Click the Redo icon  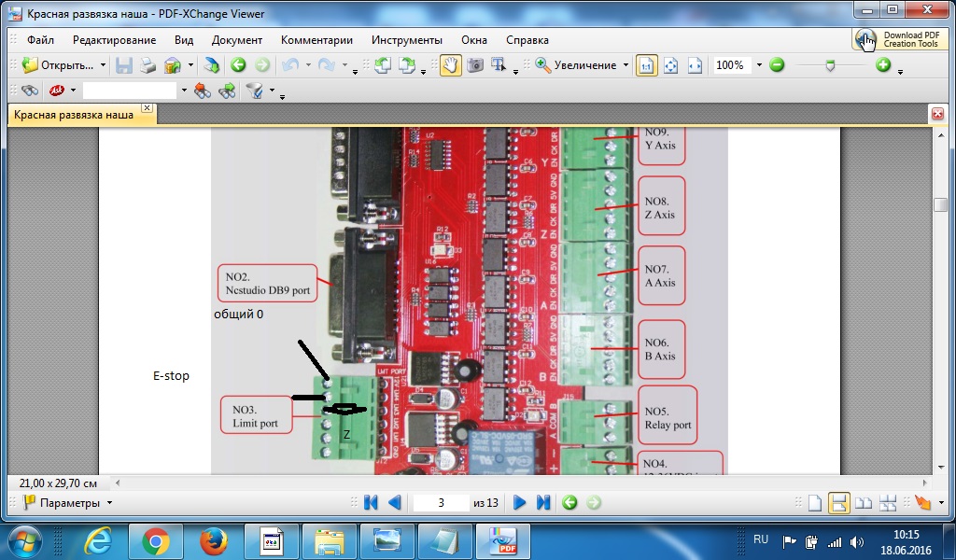pos(327,65)
